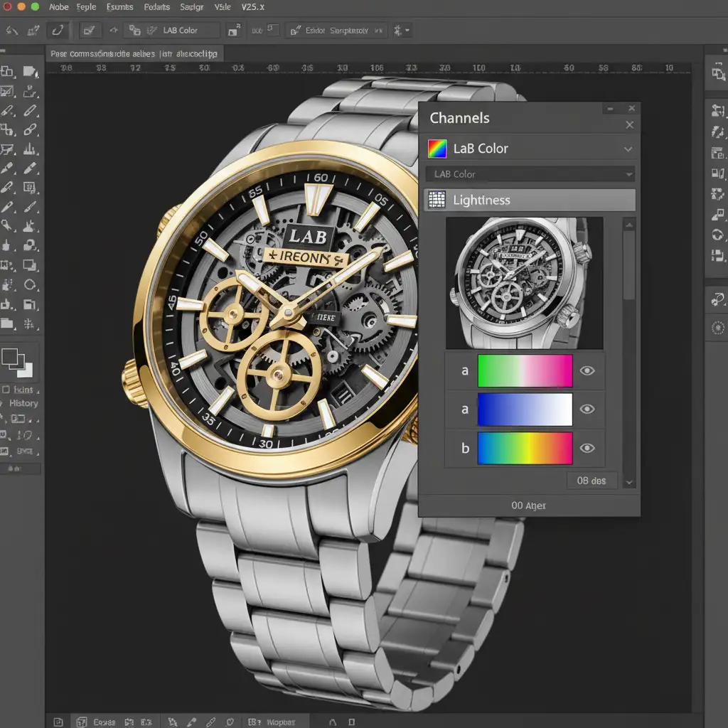The height and width of the screenshot is (728, 728).
Task: Hide the green-magenta a channel
Action: [x=587, y=370]
